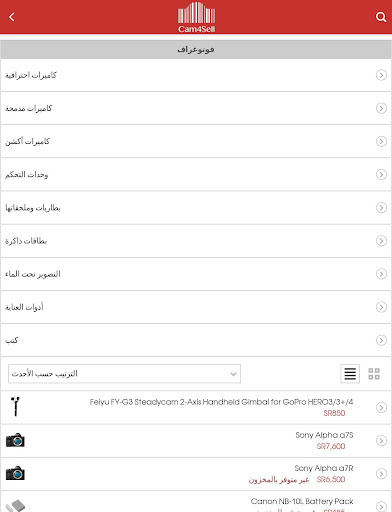Open search with magnifier icon
The width and height of the screenshot is (392, 512).
point(381,17)
